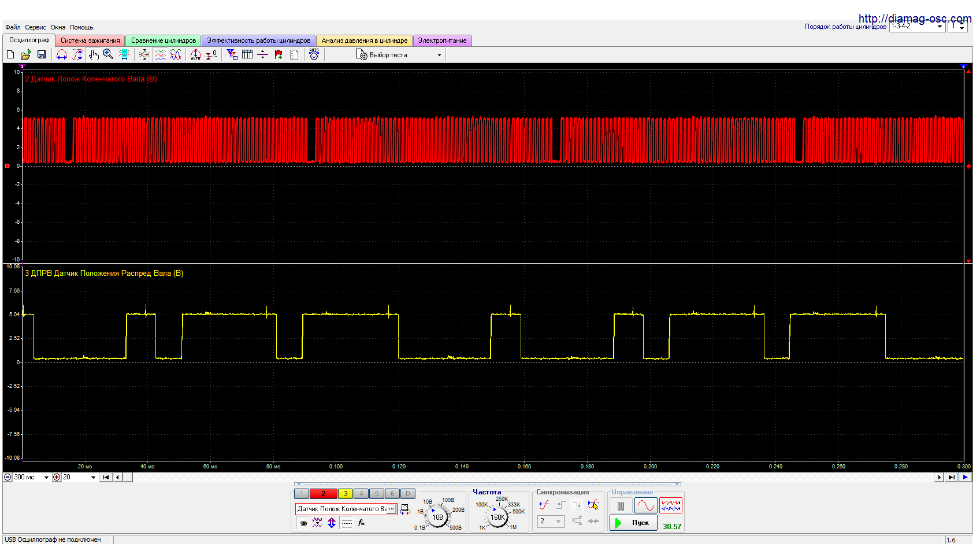
Task: Toggle the grid columns icon
Action: point(247,54)
